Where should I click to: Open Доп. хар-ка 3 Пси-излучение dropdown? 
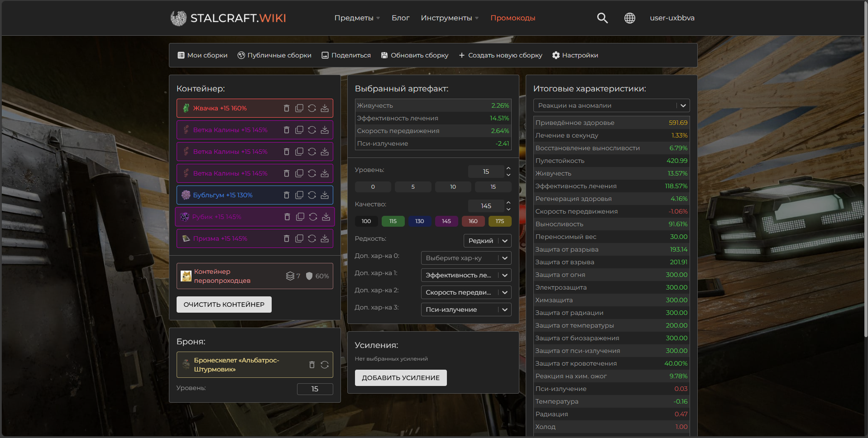466,309
